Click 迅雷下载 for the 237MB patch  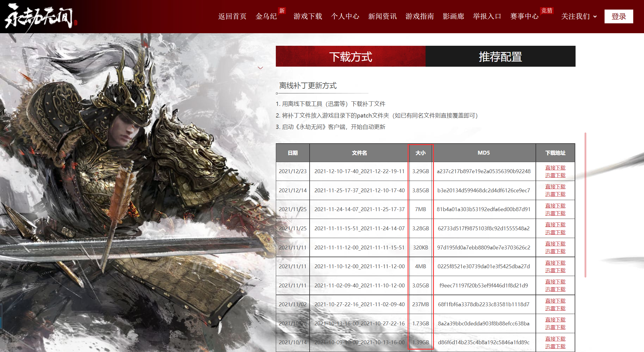click(x=555, y=308)
